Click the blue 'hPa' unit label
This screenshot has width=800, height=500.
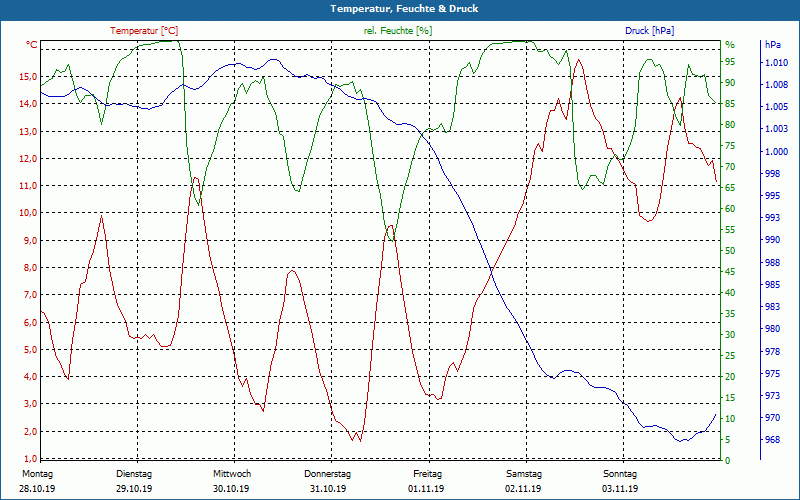pyautogui.click(x=772, y=45)
